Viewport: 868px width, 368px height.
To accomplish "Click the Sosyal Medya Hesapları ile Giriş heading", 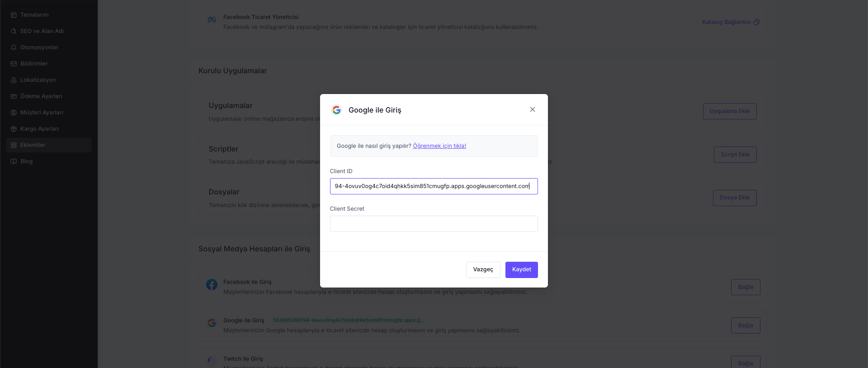I will (x=254, y=249).
